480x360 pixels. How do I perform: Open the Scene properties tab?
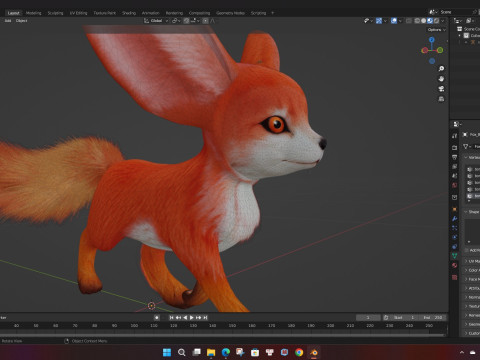click(454, 175)
